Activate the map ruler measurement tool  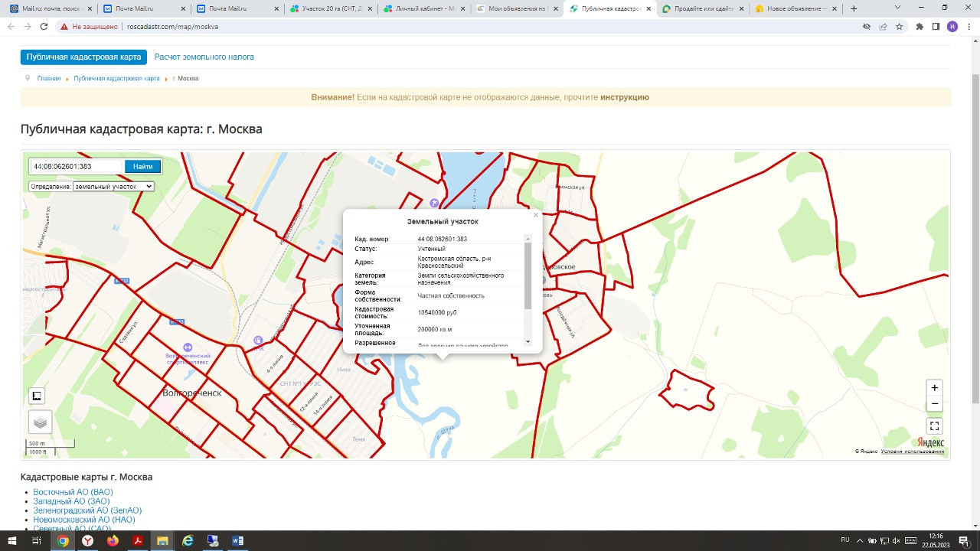37,396
